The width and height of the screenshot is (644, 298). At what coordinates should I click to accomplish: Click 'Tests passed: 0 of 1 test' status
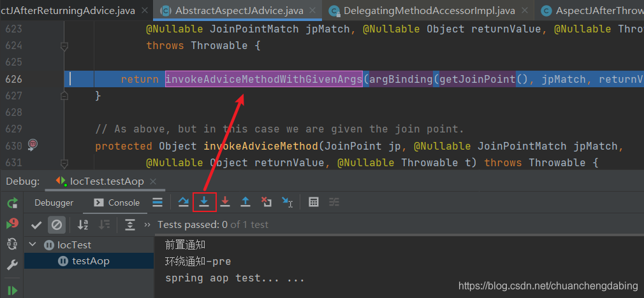(x=213, y=225)
